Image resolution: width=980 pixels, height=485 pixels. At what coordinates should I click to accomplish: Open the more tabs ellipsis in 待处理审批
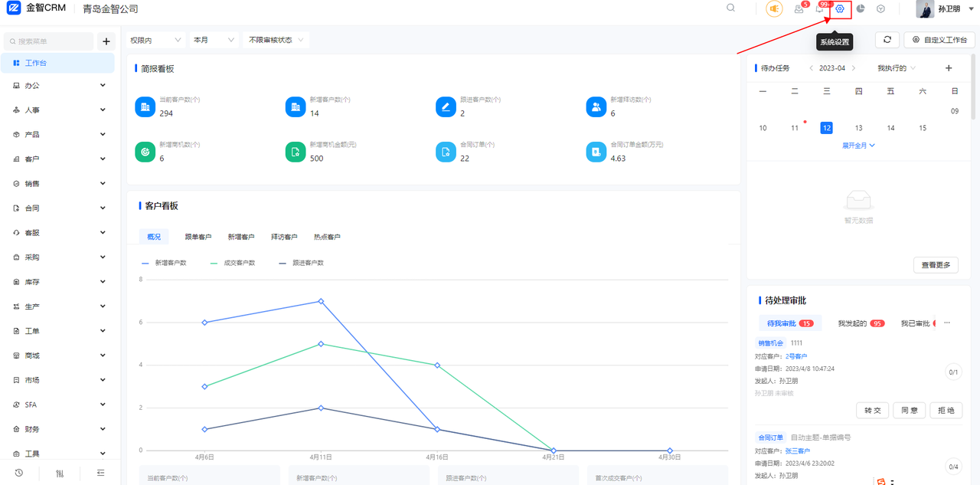click(947, 323)
